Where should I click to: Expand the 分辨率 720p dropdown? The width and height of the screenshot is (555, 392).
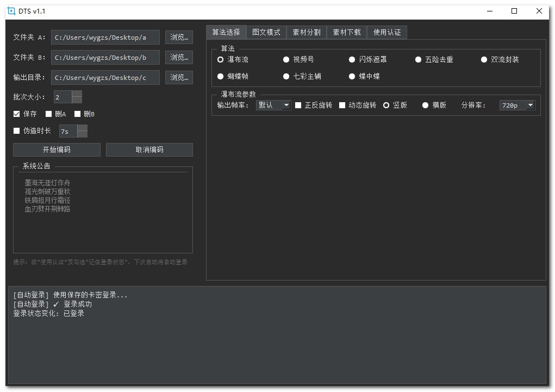[516, 105]
